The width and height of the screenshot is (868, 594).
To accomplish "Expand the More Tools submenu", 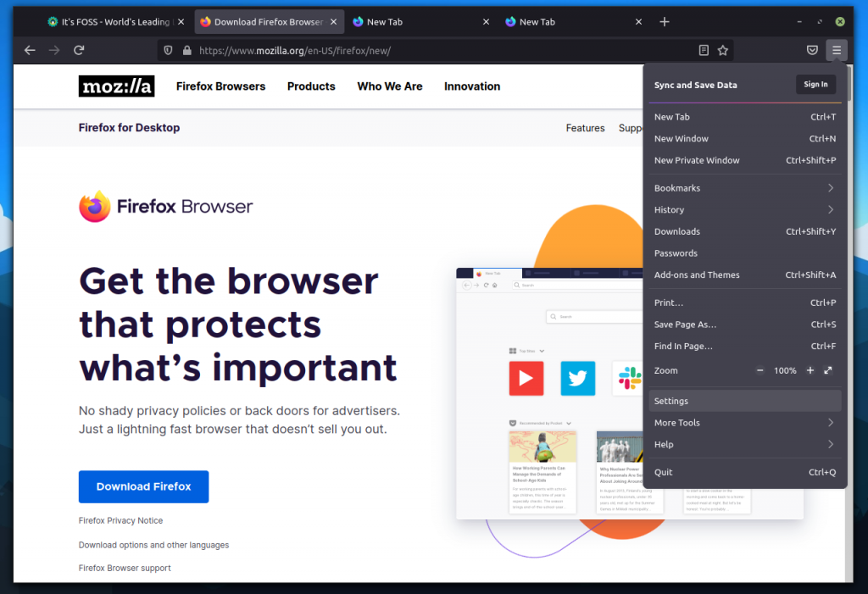I will (x=745, y=423).
